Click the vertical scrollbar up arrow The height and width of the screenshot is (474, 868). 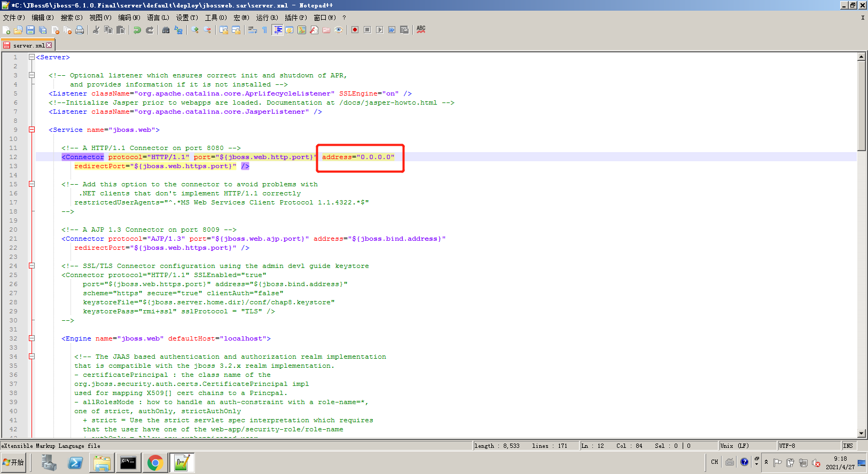[862, 57]
